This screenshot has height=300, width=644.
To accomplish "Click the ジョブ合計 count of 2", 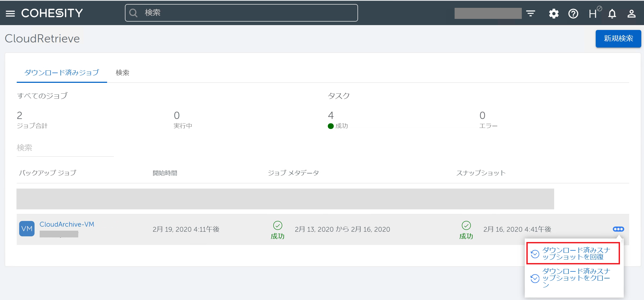I will pyautogui.click(x=19, y=115).
